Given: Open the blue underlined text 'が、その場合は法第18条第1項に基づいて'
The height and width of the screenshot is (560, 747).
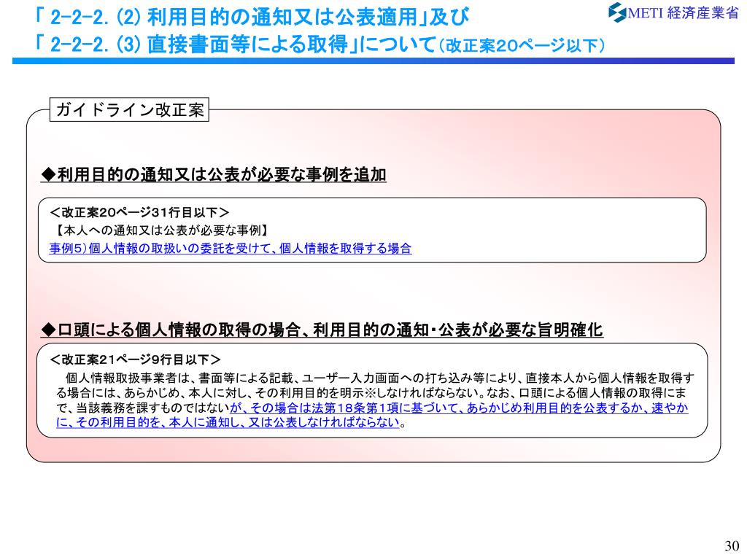Looking at the screenshot, I should [x=460, y=408].
